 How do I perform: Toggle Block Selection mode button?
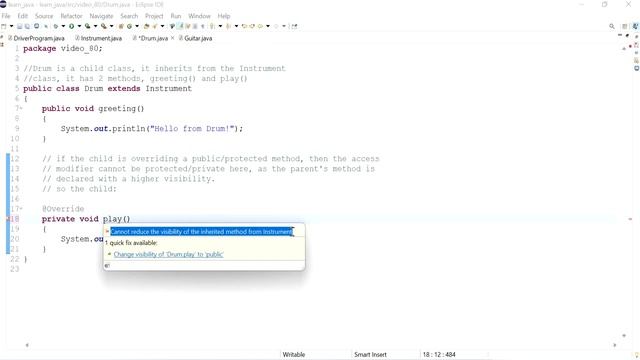tap(195, 26)
